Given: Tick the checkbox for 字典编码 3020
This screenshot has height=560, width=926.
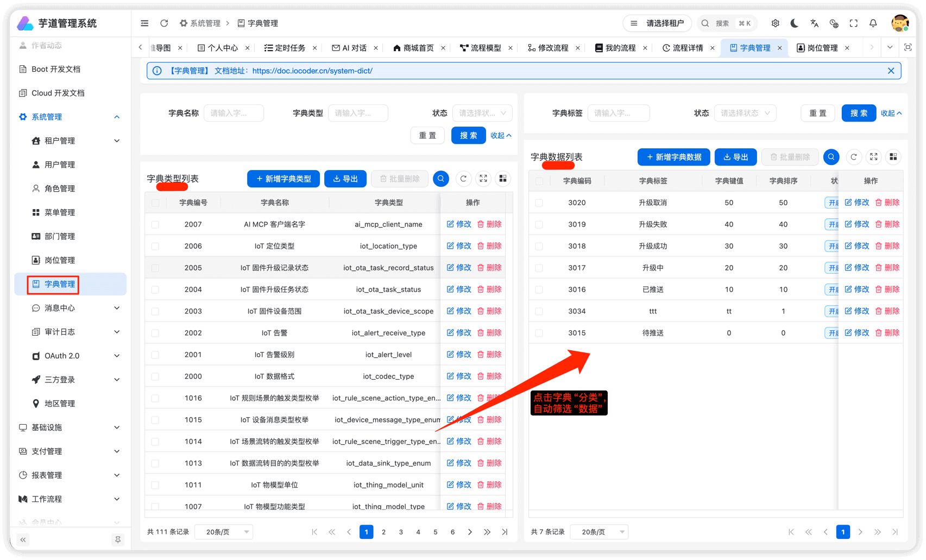Looking at the screenshot, I should pos(539,202).
